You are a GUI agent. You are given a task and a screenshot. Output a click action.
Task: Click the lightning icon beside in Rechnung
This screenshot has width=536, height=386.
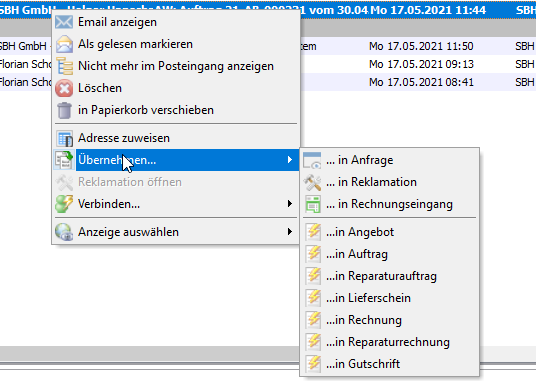[x=313, y=320]
